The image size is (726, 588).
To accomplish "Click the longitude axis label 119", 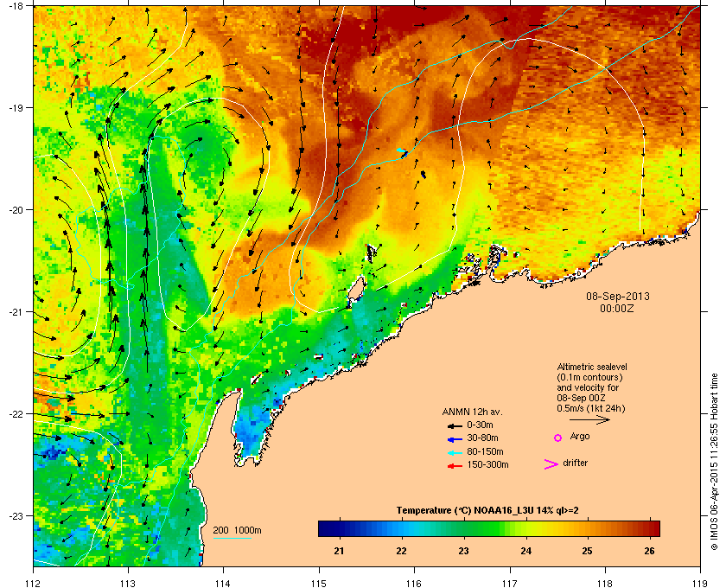I will pyautogui.click(x=700, y=583).
